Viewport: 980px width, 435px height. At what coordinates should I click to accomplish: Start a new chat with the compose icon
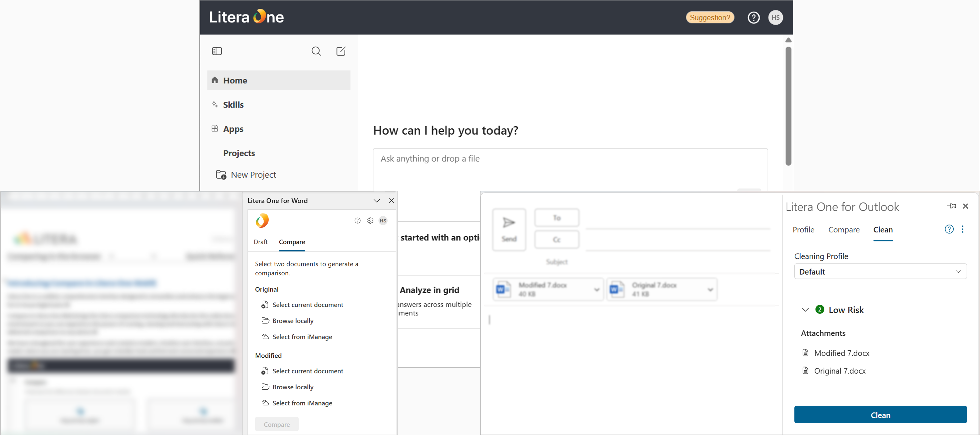tap(341, 51)
